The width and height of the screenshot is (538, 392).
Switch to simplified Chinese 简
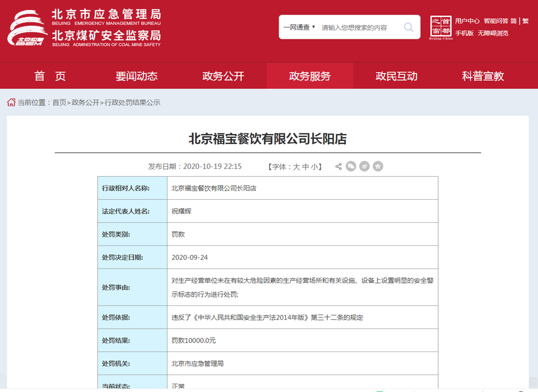(513, 21)
